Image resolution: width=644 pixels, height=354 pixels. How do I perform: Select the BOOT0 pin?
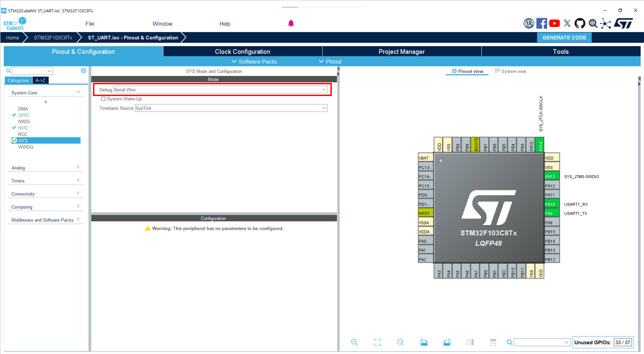pos(475,145)
